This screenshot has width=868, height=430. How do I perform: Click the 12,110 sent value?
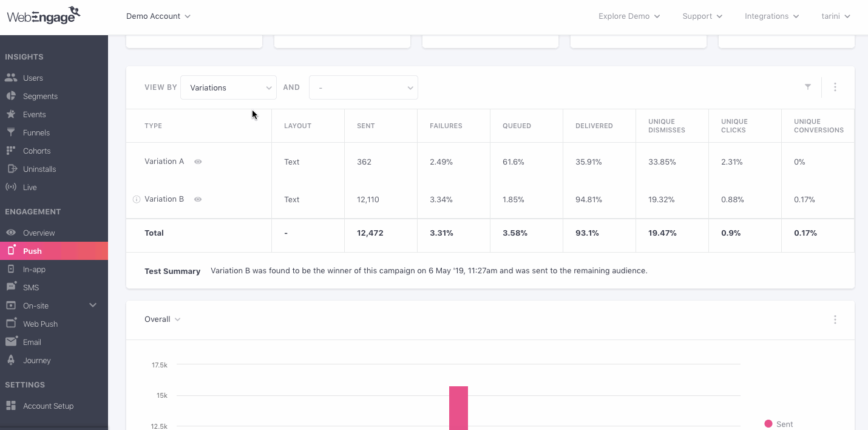pyautogui.click(x=368, y=199)
